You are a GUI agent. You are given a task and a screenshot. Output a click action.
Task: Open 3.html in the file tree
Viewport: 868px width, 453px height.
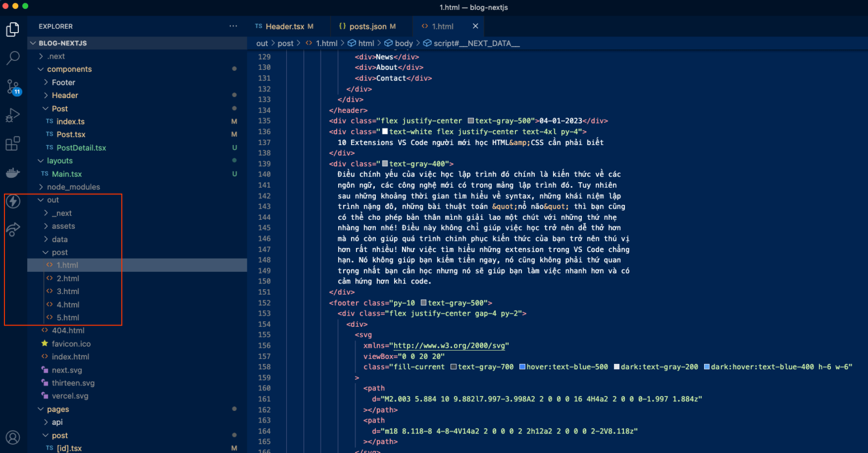(68, 291)
